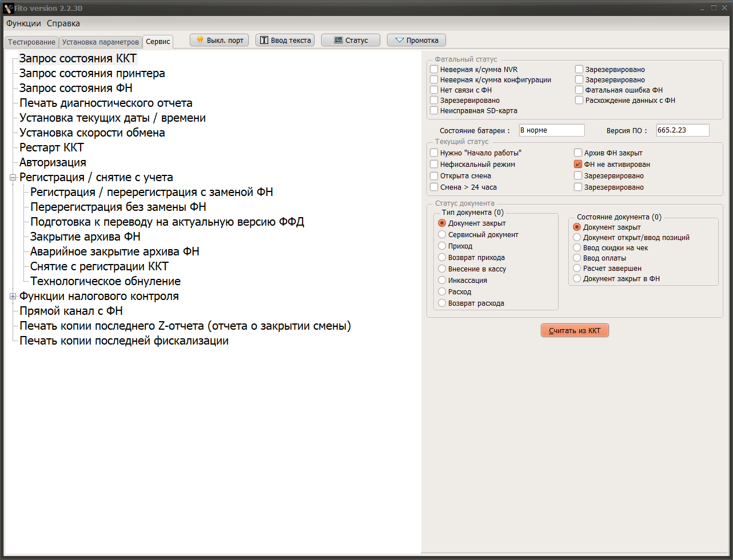The image size is (733, 560).
Task: Select 'Документ открыт/ввод позиций' state
Action: [577, 238]
